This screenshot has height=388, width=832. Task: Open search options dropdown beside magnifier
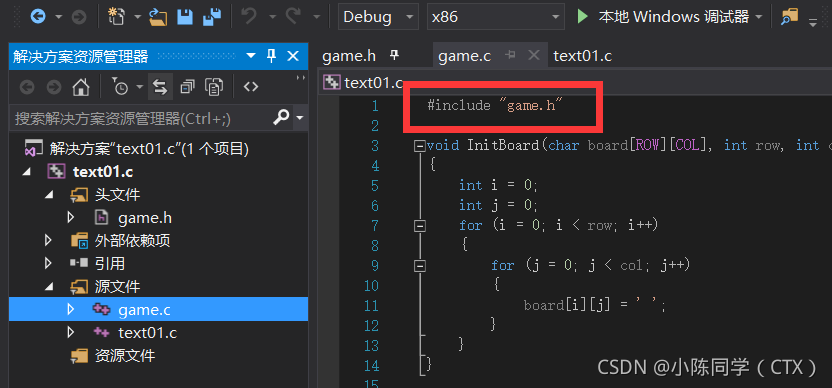click(300, 117)
